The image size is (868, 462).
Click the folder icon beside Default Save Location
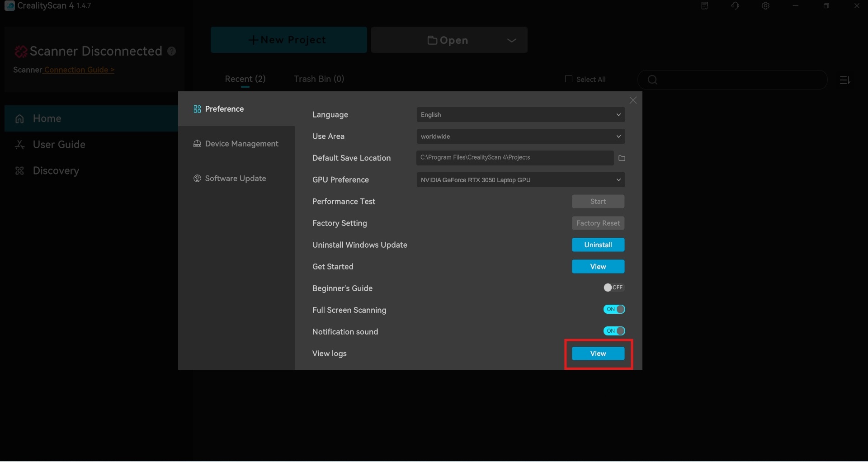point(622,158)
